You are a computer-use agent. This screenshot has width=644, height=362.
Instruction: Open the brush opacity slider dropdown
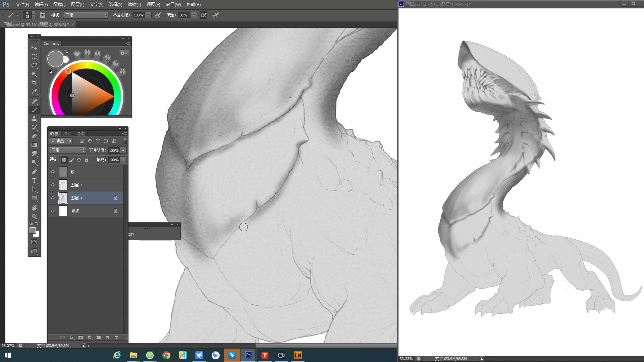coord(148,15)
